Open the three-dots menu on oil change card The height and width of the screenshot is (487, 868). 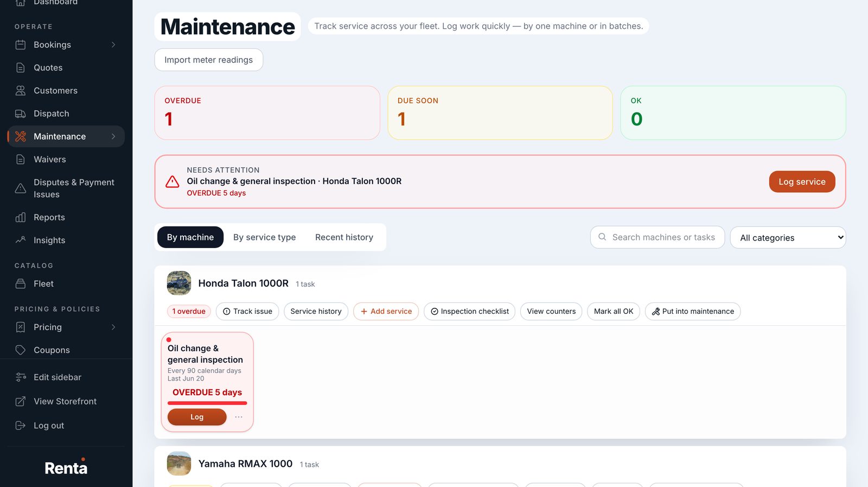pos(239,417)
